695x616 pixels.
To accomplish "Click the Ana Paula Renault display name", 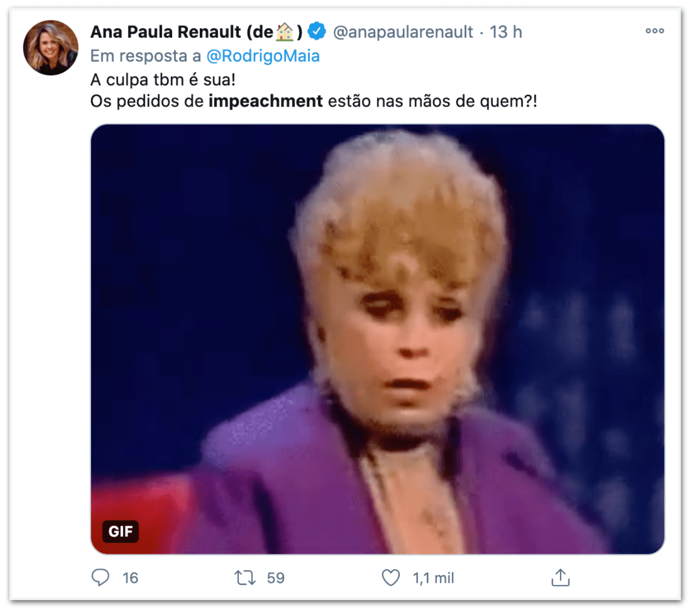I will pos(165,32).
